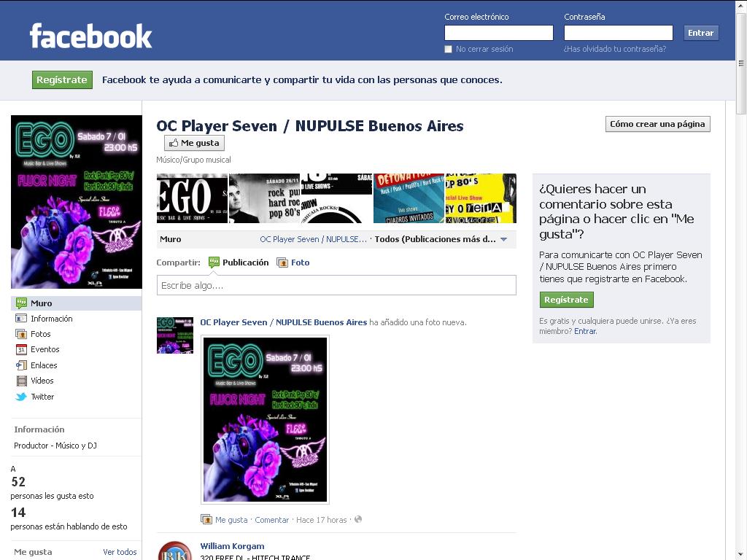
Task: Click the Información sidebar icon
Action: coord(21,318)
